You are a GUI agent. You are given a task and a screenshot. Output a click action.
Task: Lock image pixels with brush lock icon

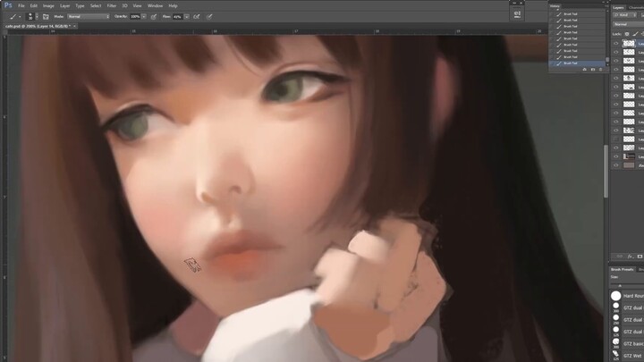point(635,34)
